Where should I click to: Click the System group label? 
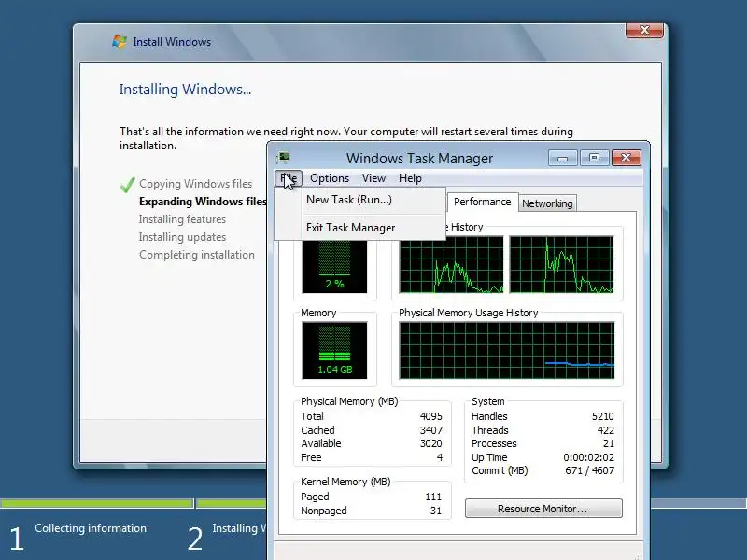[487, 401]
